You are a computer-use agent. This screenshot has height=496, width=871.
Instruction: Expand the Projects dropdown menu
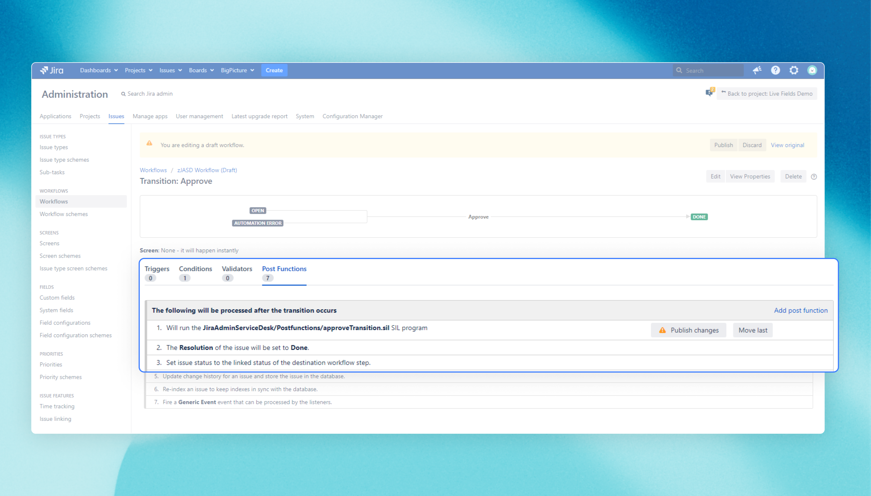[138, 71]
